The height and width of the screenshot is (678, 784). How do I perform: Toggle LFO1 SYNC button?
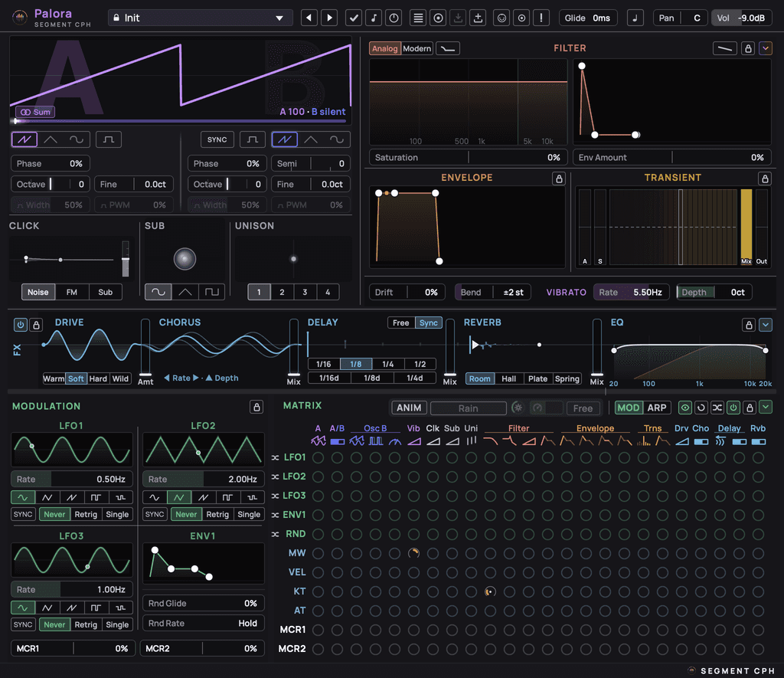tap(23, 514)
